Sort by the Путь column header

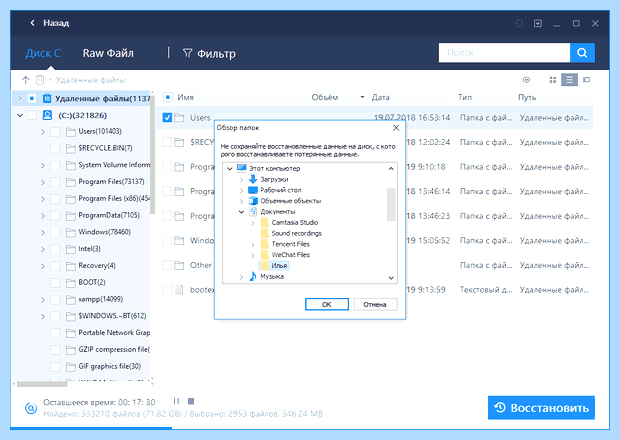[527, 97]
